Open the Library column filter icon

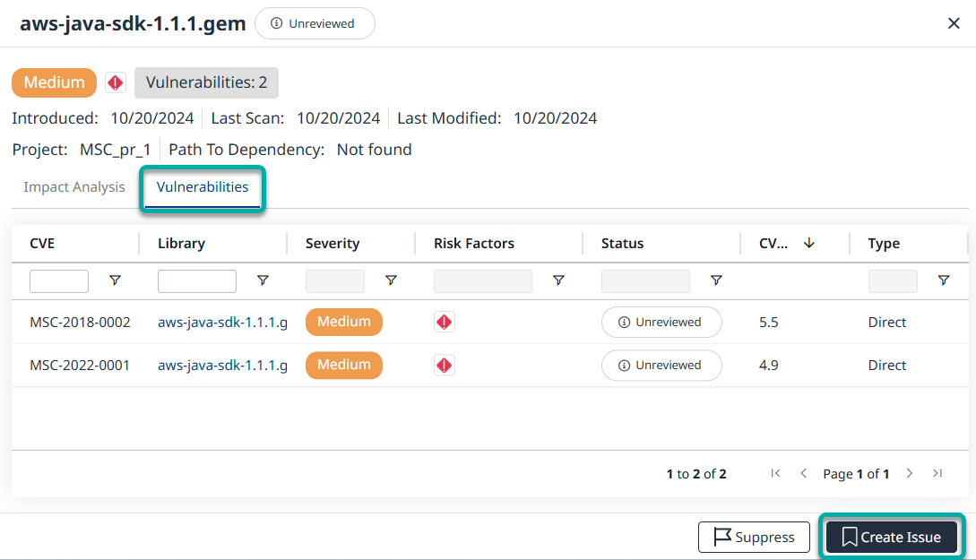263,280
